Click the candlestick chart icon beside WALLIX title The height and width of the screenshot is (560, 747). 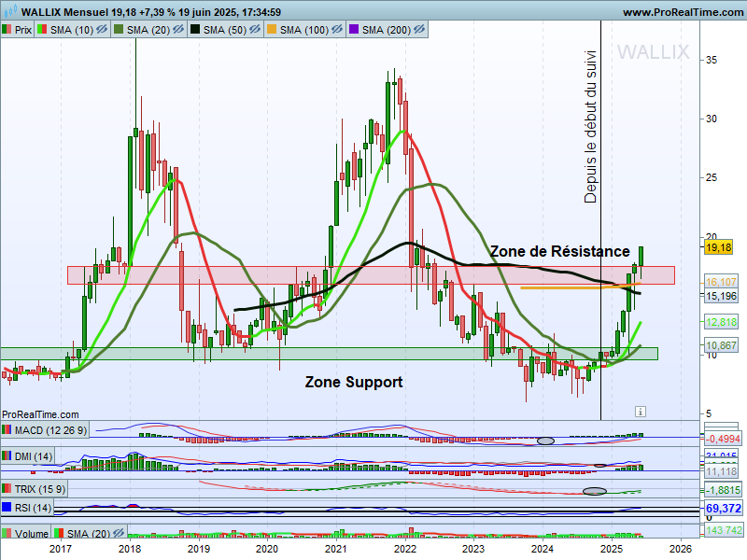click(x=10, y=11)
